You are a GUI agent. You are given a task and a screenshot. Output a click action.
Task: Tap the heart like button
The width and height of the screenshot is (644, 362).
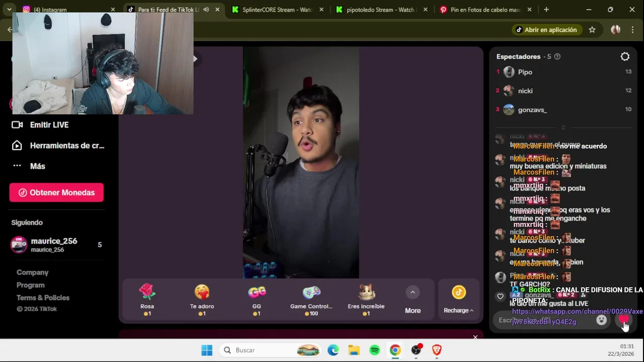tap(624, 320)
